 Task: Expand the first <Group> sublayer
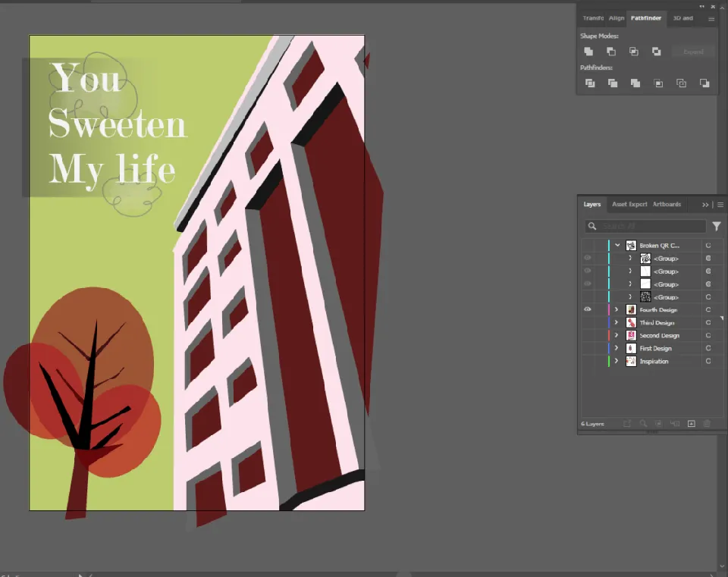pyautogui.click(x=630, y=258)
